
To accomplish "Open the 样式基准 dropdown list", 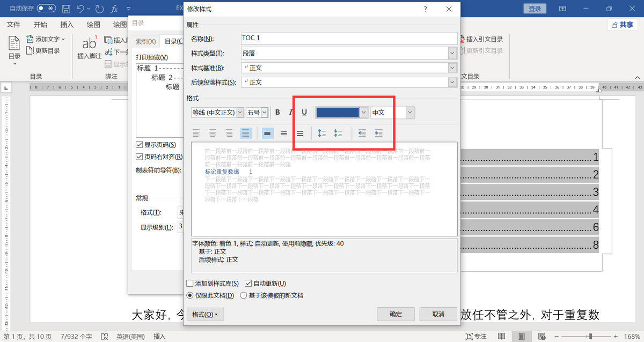I will tap(452, 68).
